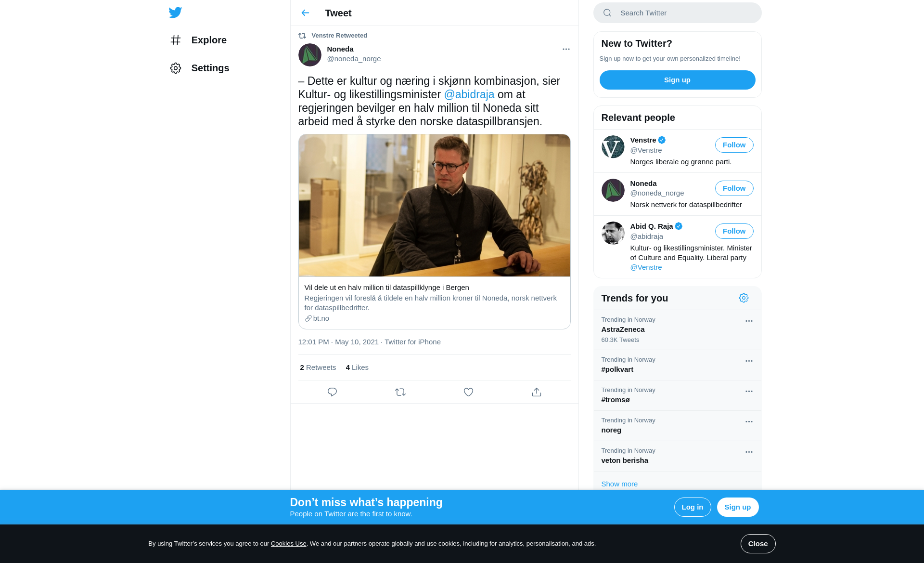This screenshot has width=924, height=563.
Task: Open the Settings gear icon in sidebar
Action: point(176,68)
